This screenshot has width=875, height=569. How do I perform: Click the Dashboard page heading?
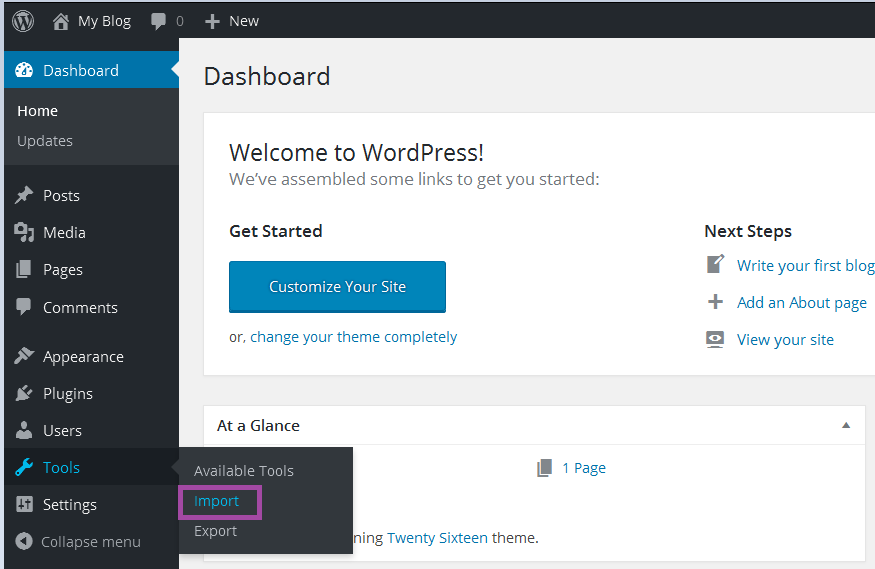[x=267, y=76]
